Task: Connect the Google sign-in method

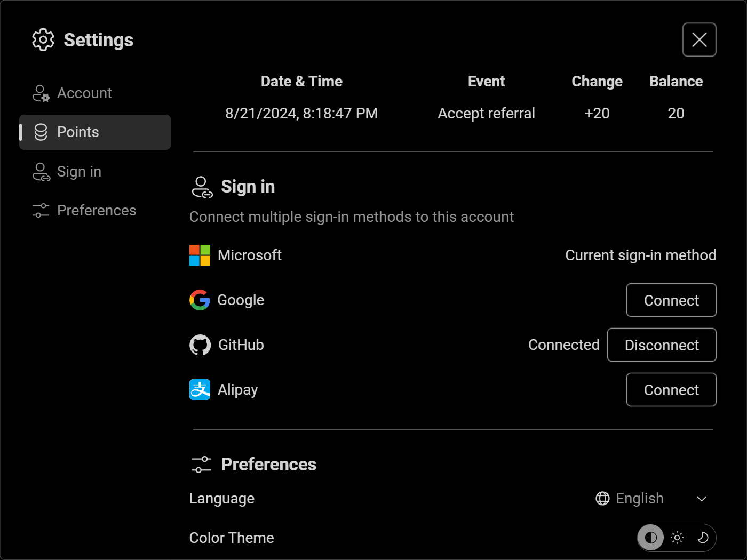Action: 671,300
